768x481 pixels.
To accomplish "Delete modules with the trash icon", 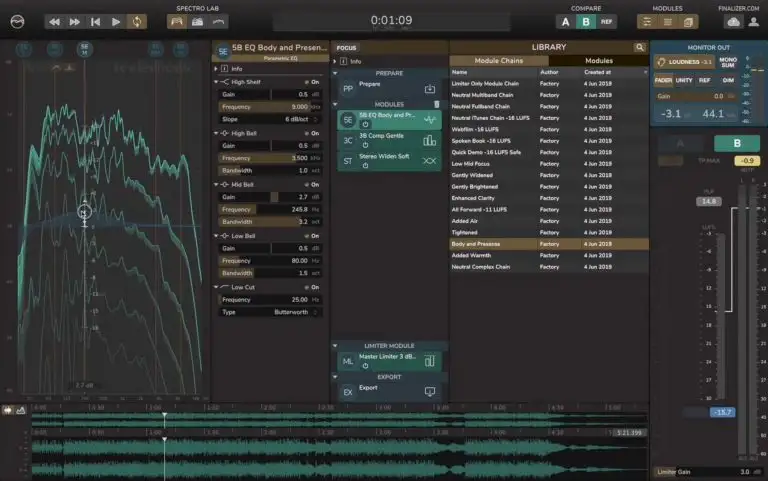I will [437, 104].
